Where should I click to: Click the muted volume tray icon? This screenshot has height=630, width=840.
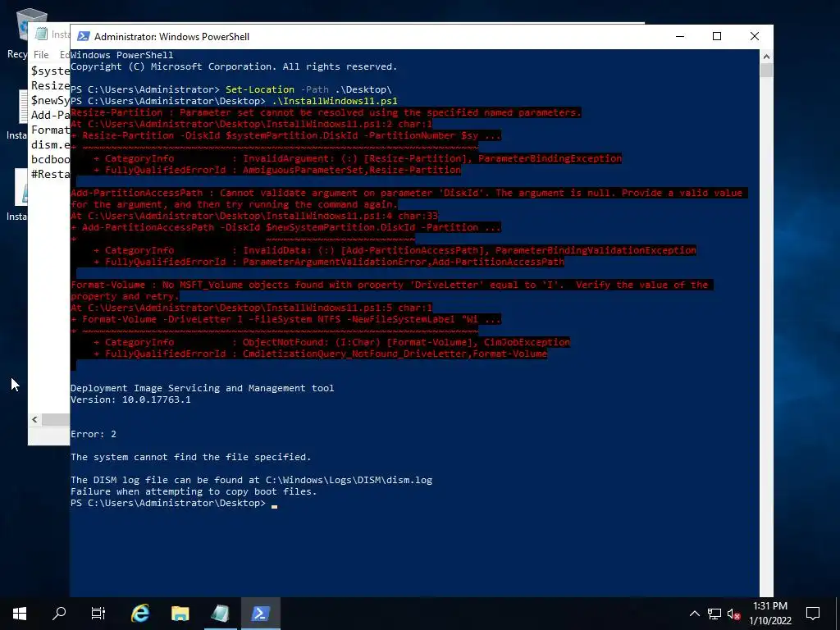coord(733,614)
